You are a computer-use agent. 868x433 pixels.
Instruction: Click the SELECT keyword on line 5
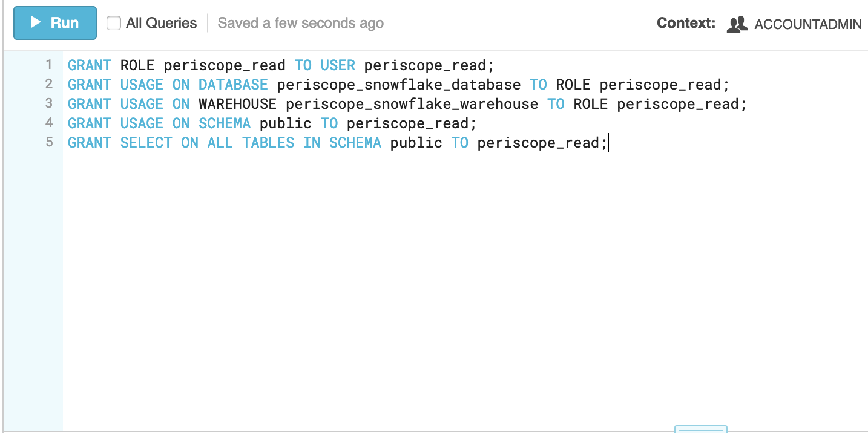tap(146, 143)
